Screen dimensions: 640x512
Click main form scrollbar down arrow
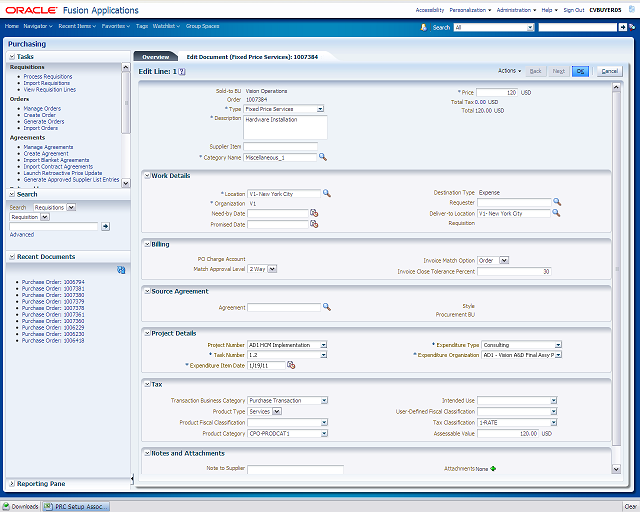pyautogui.click(x=616, y=469)
